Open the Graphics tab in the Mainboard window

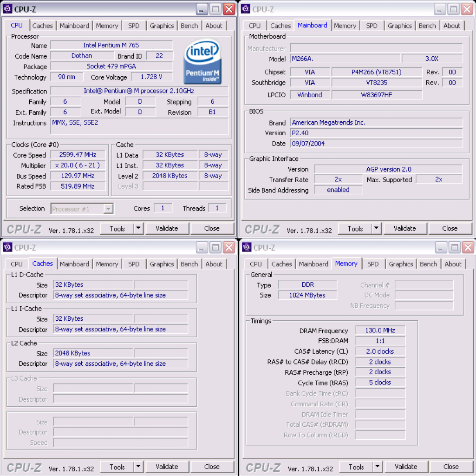(400, 26)
